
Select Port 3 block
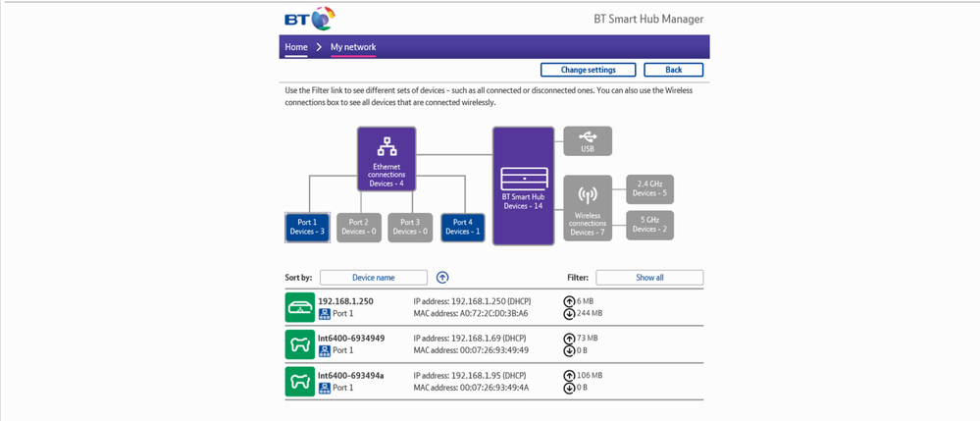410,227
